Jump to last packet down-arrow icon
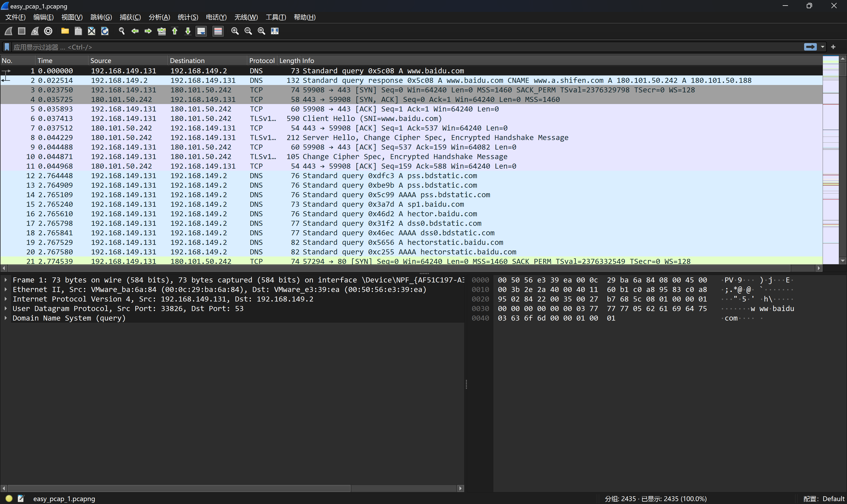The width and height of the screenshot is (847, 504). [188, 31]
